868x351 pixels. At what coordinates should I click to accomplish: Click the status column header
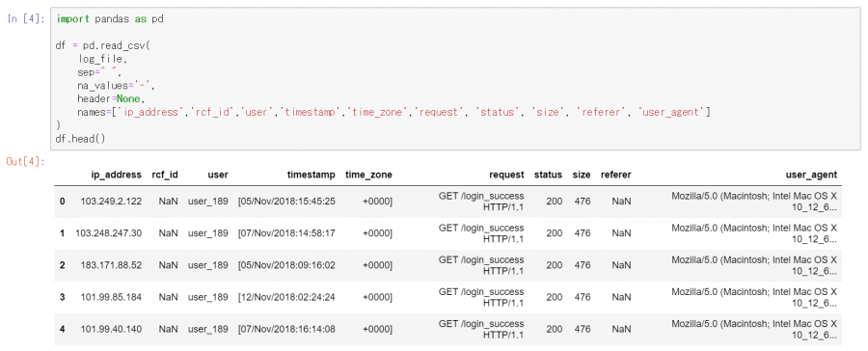548,175
